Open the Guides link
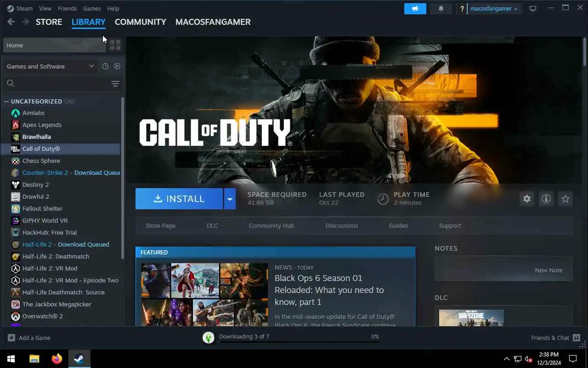Screen dimensions: 588x368 tap(398, 225)
